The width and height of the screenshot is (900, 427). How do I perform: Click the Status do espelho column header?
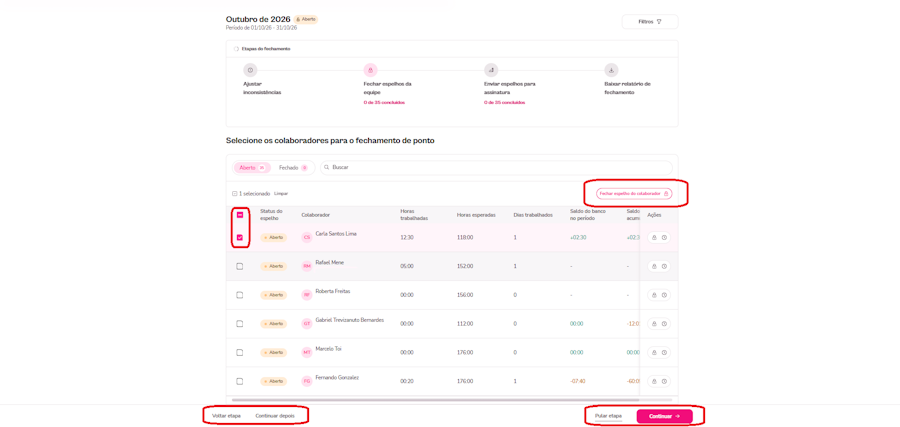tap(271, 215)
